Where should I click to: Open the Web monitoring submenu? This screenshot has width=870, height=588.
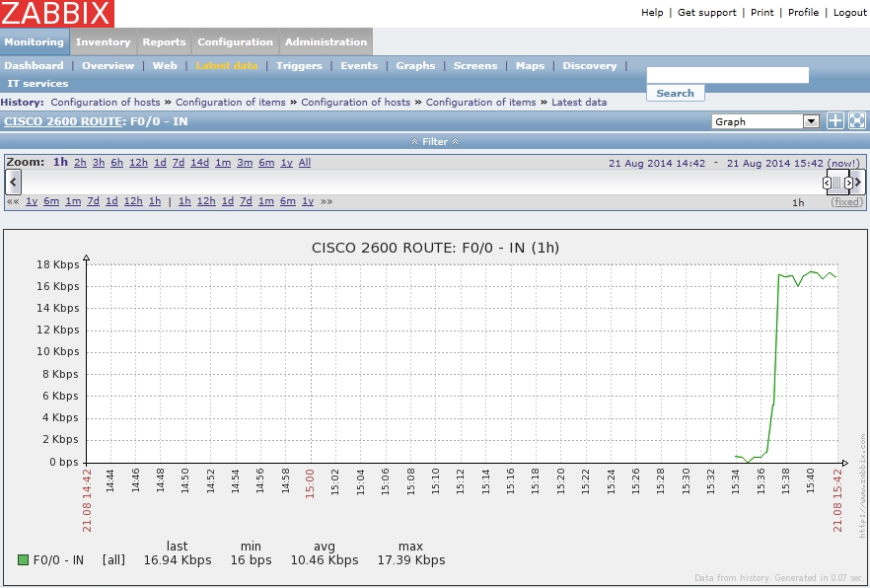point(165,65)
